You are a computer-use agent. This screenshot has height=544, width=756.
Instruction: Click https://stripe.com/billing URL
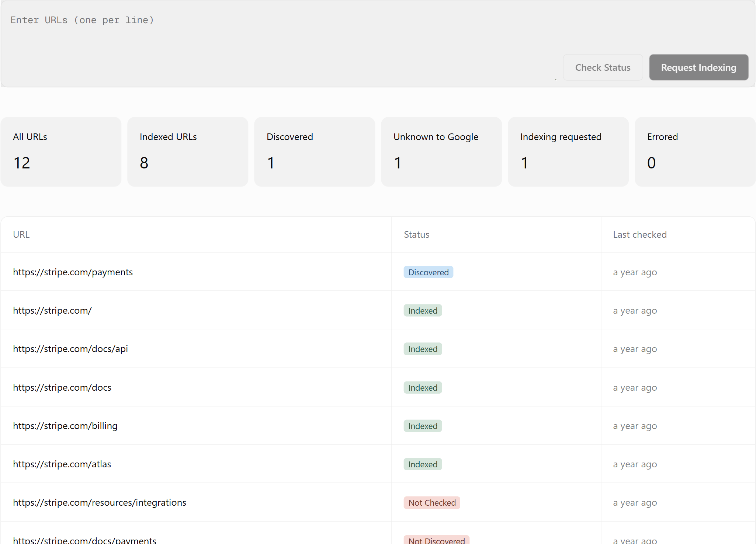pyautogui.click(x=65, y=426)
